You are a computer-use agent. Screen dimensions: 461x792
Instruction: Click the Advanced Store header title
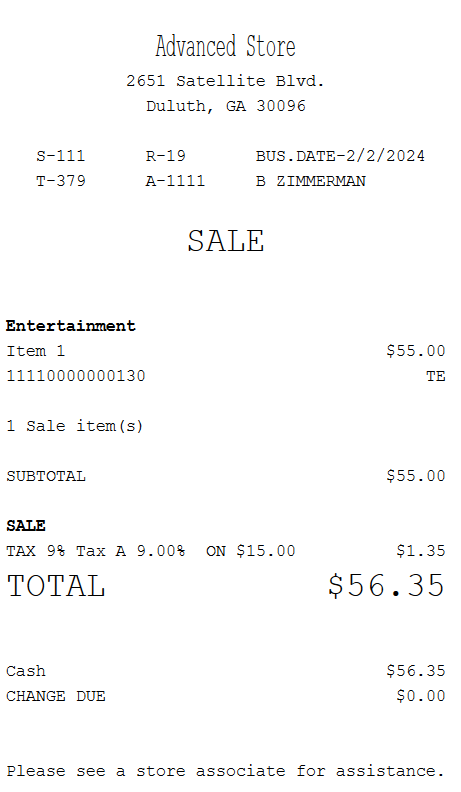[x=225, y=46]
